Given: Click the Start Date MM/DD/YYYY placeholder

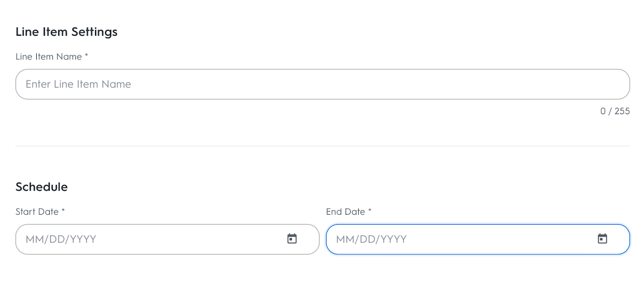Looking at the screenshot, I should tap(61, 239).
